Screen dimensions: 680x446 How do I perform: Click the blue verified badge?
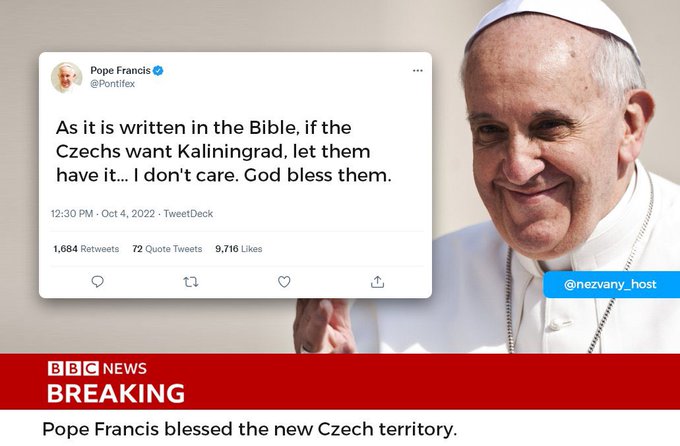[158, 70]
